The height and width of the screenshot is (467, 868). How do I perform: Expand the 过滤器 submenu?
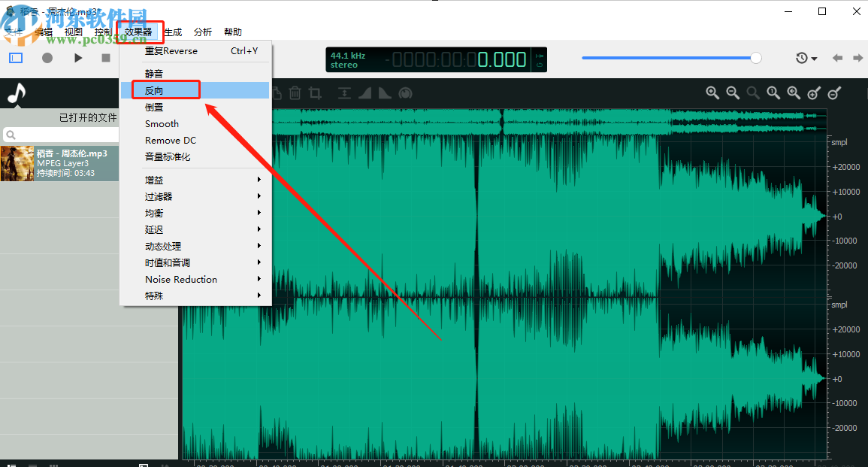pos(195,197)
